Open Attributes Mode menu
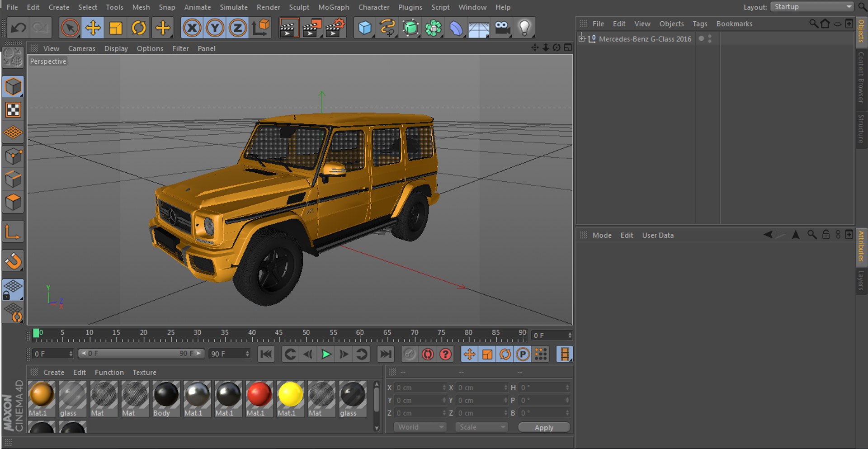Viewport: 868px width, 449px height. pyautogui.click(x=602, y=235)
